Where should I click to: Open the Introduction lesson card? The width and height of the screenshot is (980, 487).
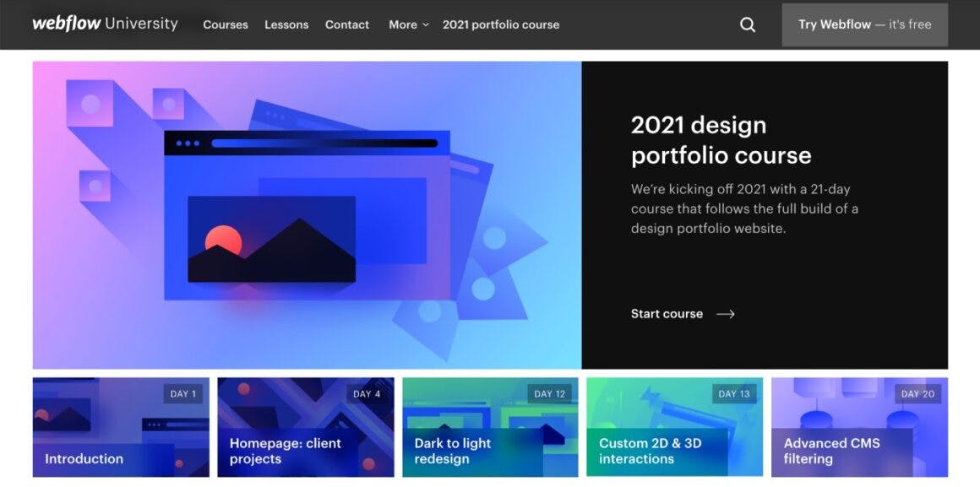coord(121,427)
